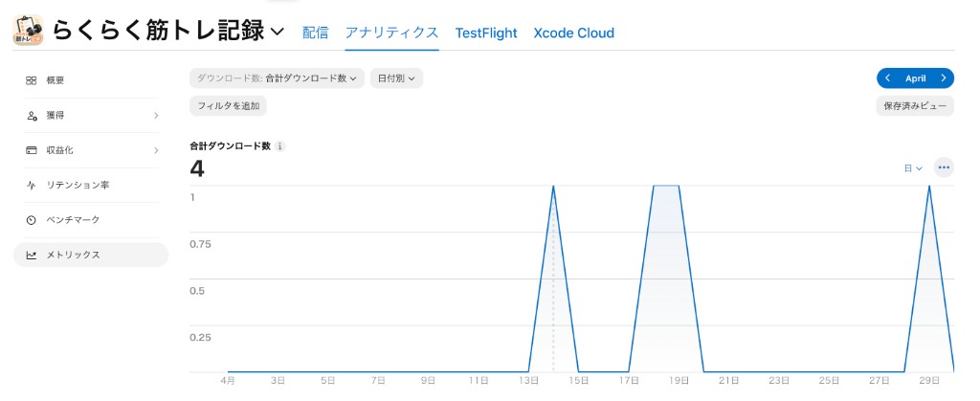This screenshot has height=401, width=980.
Task: Open the 保存済みビュー button
Action: tap(915, 105)
